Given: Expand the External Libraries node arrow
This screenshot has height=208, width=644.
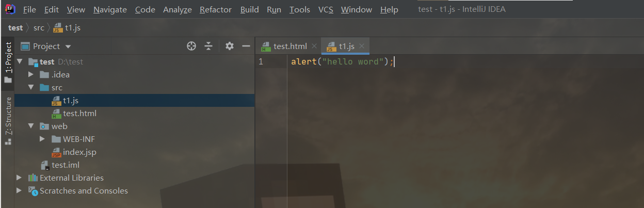Looking at the screenshot, I should pyautogui.click(x=20, y=178).
